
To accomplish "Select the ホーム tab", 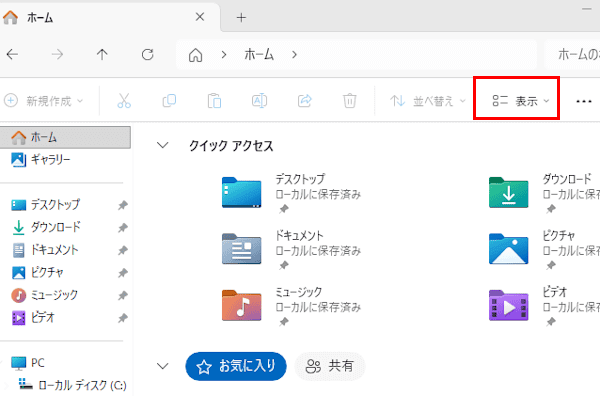I will (x=109, y=17).
